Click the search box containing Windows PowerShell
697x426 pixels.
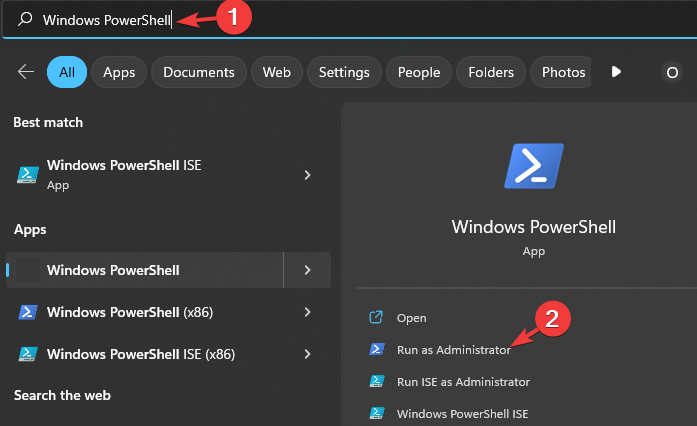349,20
